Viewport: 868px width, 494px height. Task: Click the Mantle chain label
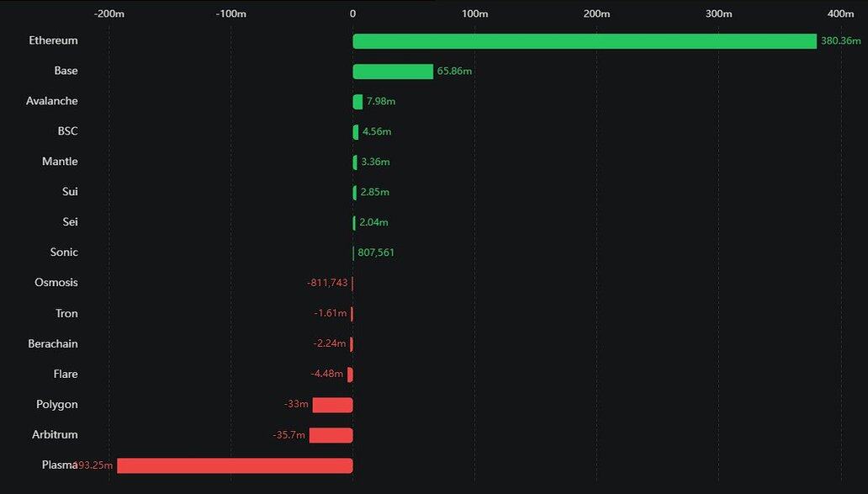pyautogui.click(x=60, y=162)
